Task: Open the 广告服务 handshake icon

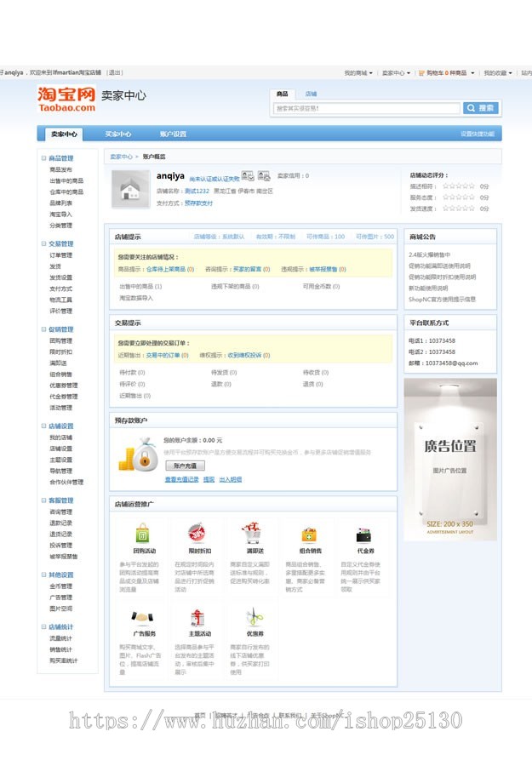Action: [x=142, y=618]
